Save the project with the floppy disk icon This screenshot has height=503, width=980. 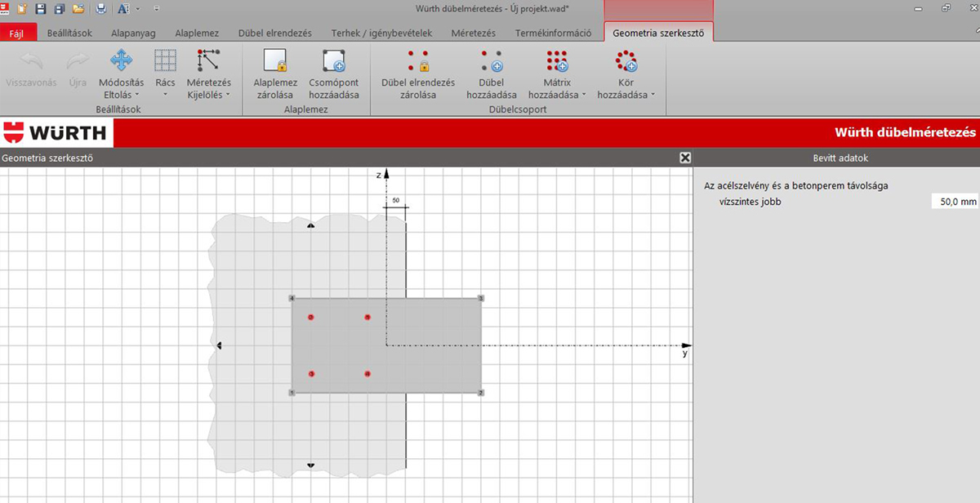pyautogui.click(x=40, y=8)
